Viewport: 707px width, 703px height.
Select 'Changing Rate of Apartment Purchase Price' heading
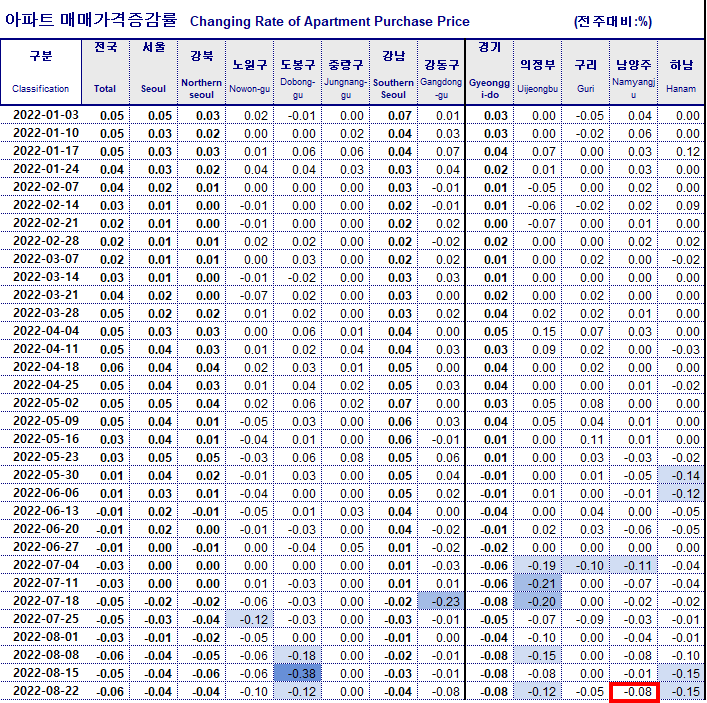click(330, 21)
